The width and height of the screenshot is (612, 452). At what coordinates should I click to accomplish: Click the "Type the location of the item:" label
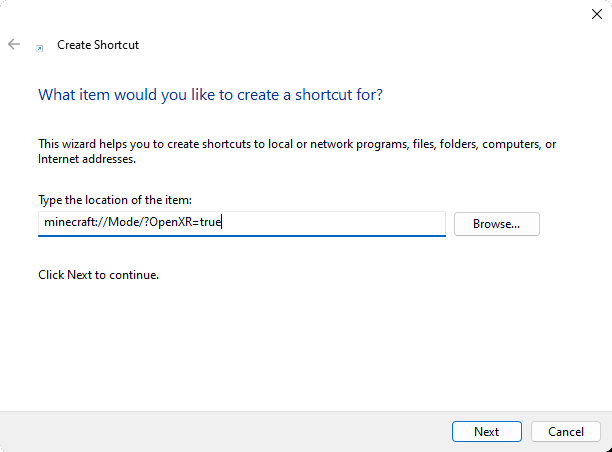[x=115, y=200]
